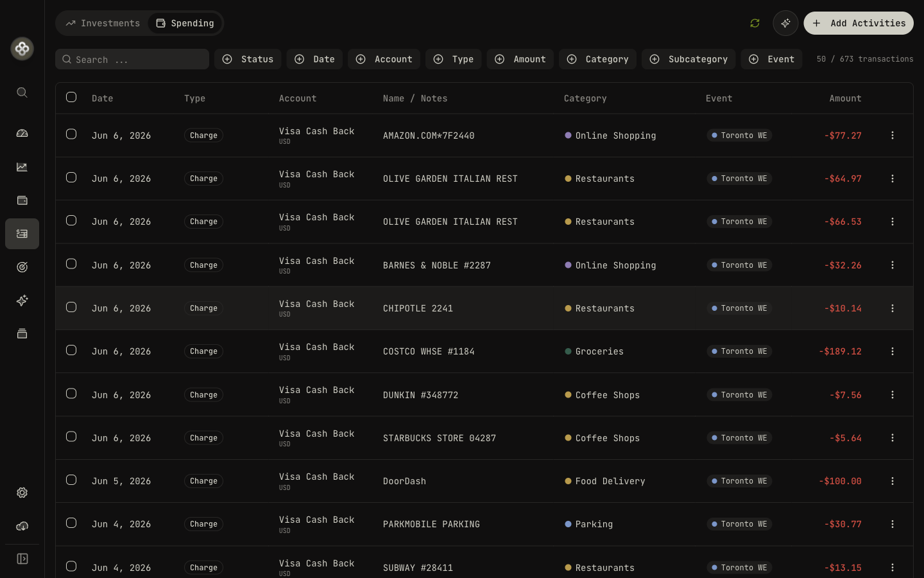
Task: Open row menu for CHIPOTLE 2241
Action: click(893, 308)
